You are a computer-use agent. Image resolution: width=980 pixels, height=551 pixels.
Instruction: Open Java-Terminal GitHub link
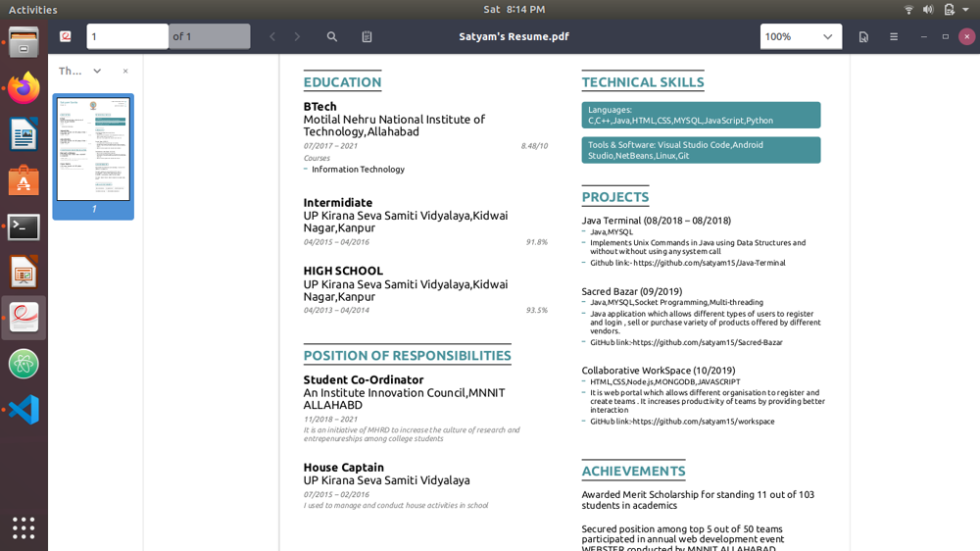coord(709,263)
